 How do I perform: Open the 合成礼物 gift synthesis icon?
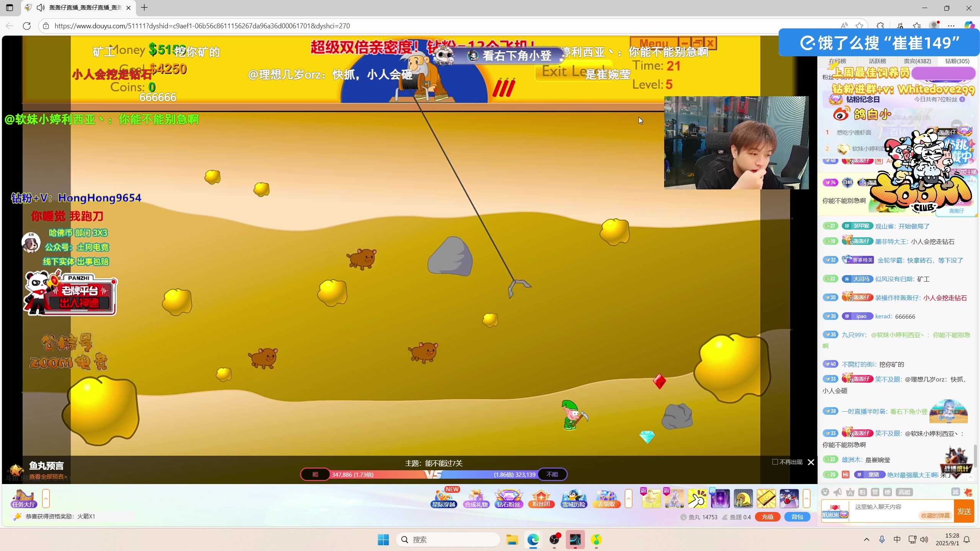(x=476, y=498)
